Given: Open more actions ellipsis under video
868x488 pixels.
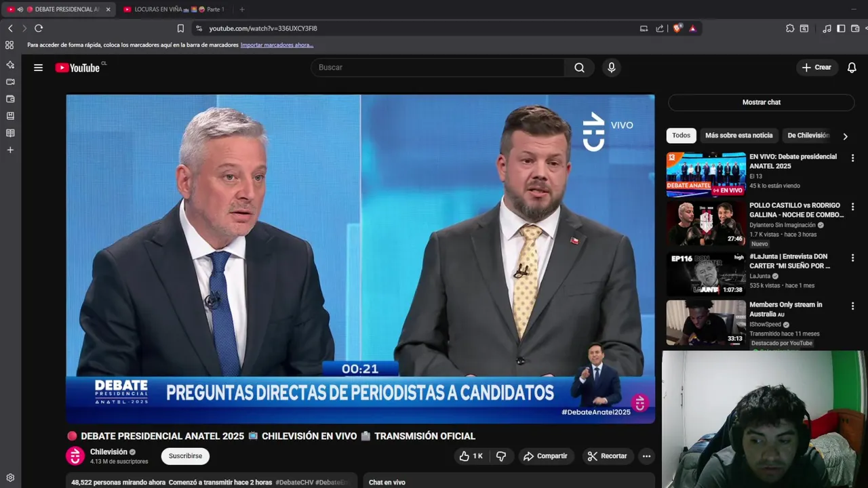Looking at the screenshot, I should (x=646, y=456).
